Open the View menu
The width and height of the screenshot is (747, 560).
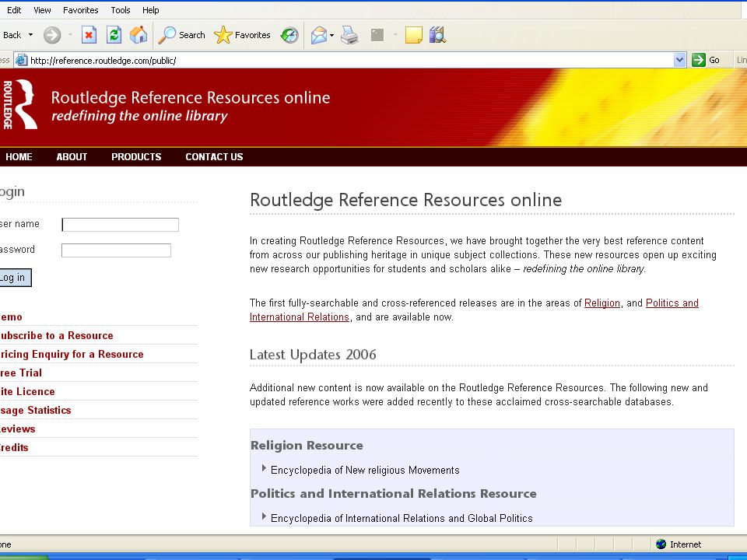(x=42, y=10)
